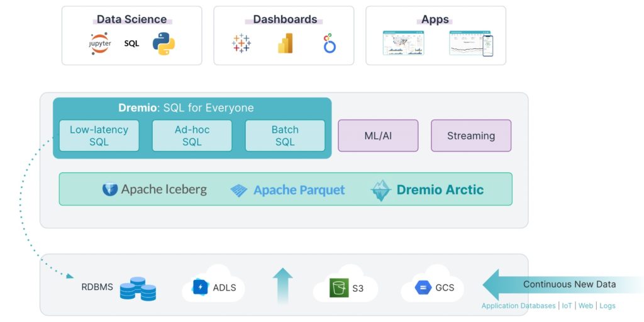The width and height of the screenshot is (644, 322).
Task: Click the GCS hexagon icon
Action: point(423,287)
